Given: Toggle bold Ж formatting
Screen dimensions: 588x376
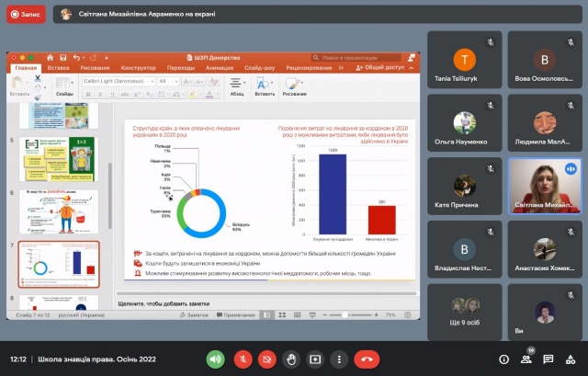Looking at the screenshot, I should (x=88, y=94).
